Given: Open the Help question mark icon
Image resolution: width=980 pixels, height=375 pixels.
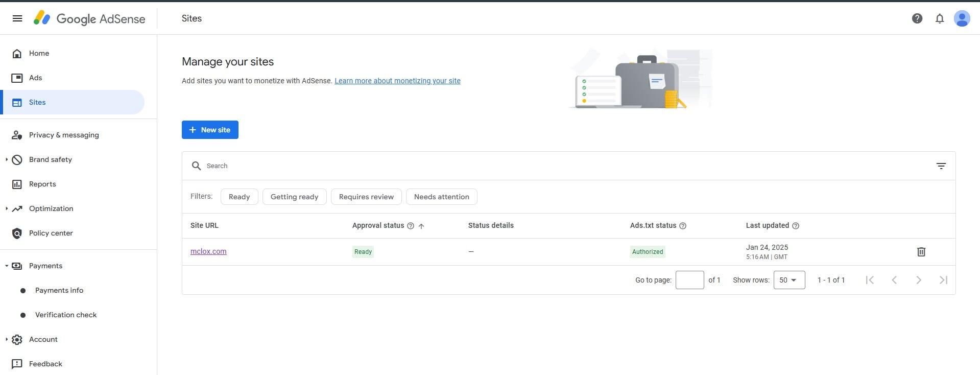Looking at the screenshot, I should coord(917,18).
